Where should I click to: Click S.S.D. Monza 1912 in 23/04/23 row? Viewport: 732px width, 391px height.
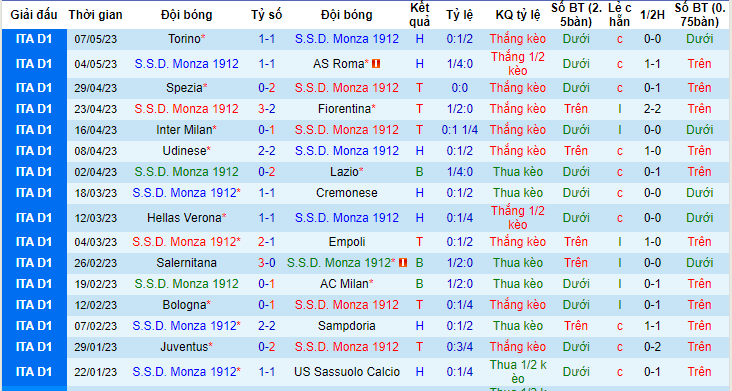coord(186,109)
